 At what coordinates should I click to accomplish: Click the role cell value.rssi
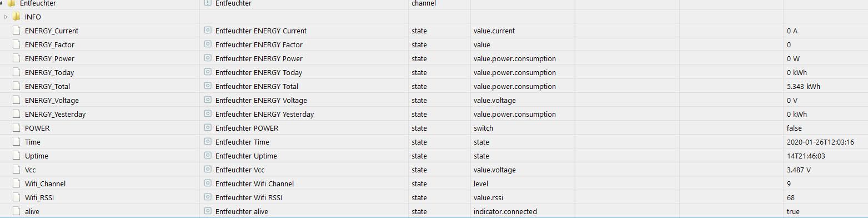point(489,197)
